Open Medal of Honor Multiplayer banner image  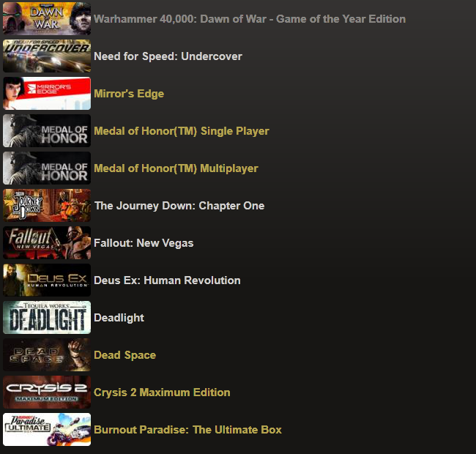pos(47,168)
